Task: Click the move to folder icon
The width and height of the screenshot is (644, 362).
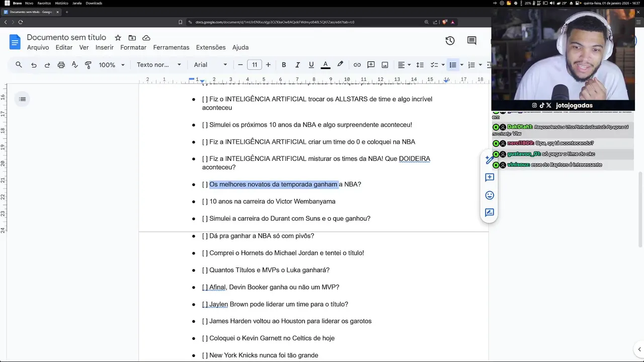Action: (132, 38)
